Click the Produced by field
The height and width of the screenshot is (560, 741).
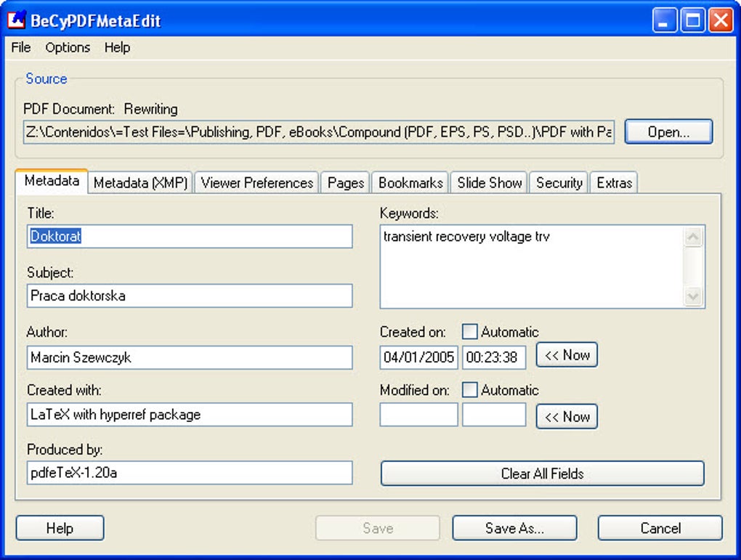190,473
